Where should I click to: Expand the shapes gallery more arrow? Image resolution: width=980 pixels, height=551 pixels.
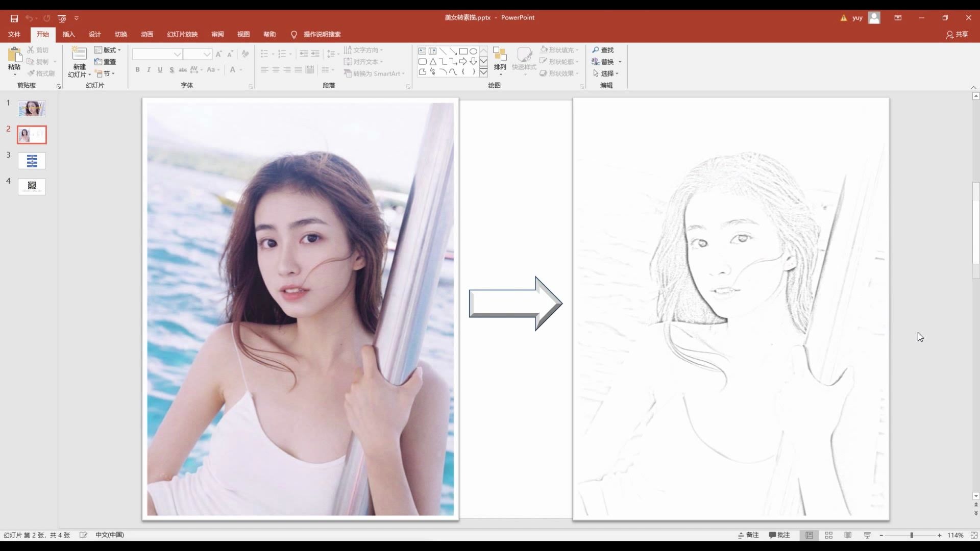click(x=483, y=72)
